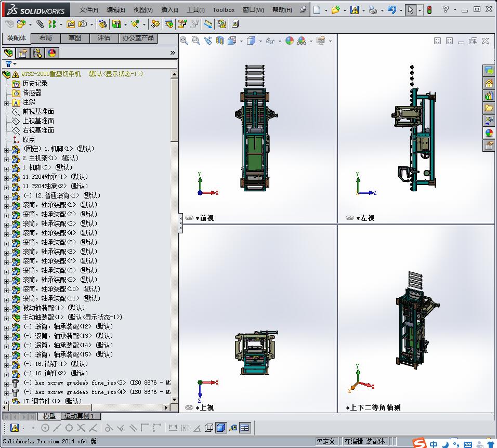The height and width of the screenshot is (448, 497).
Task: Expand the 主动轴装配<1> tree node
Action: click(x=6, y=318)
